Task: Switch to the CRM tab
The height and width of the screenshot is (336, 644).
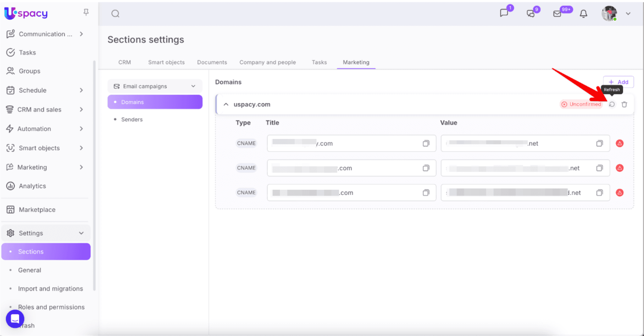Action: pos(125,62)
